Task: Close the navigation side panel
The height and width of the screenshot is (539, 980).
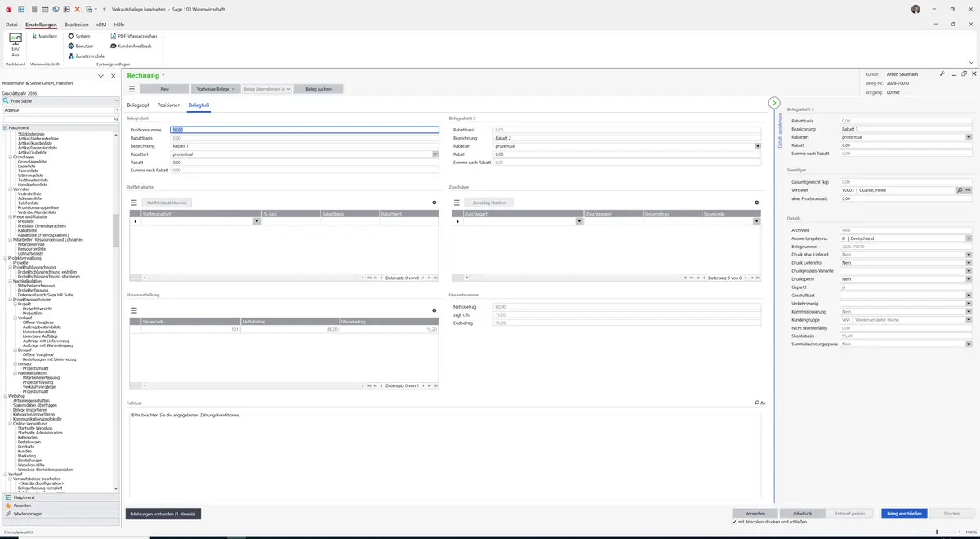Action: click(x=114, y=76)
